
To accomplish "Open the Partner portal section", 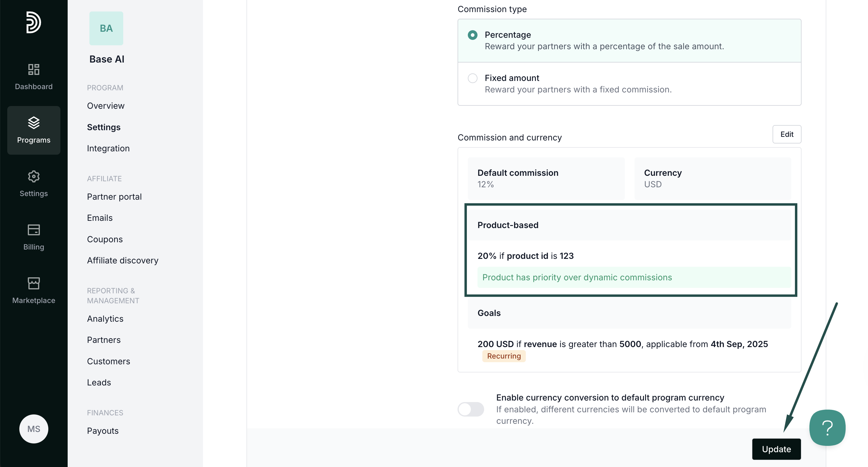I will click(114, 197).
